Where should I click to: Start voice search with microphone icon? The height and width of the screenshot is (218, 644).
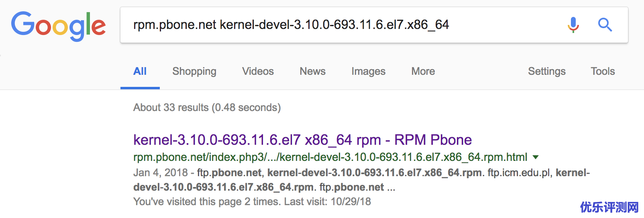point(573,25)
